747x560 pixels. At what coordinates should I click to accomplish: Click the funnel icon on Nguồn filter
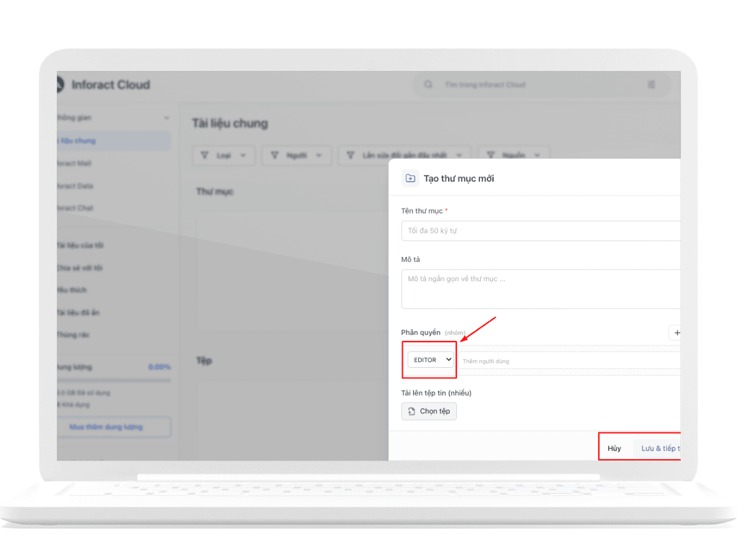click(491, 155)
